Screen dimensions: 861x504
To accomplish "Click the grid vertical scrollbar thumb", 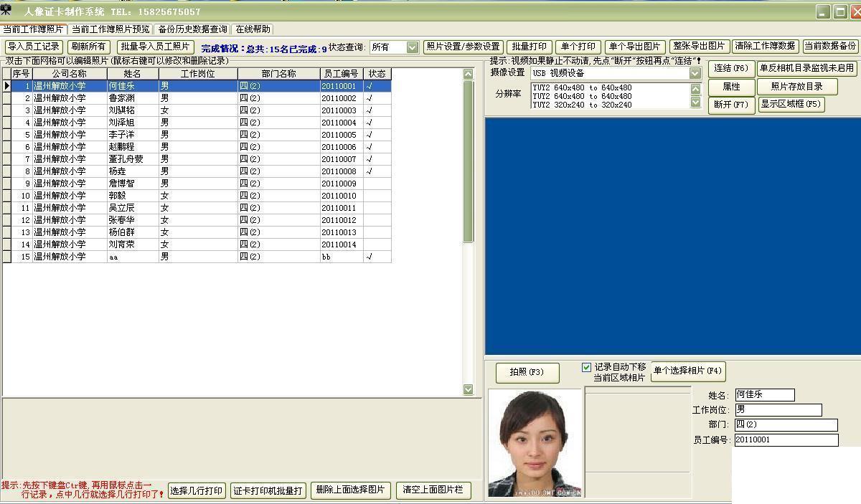I will 469,161.
